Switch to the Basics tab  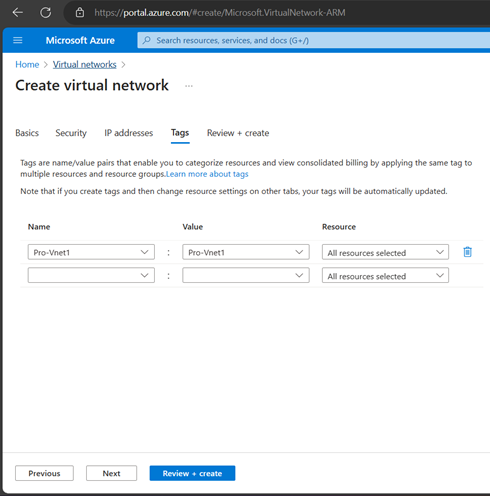27,133
